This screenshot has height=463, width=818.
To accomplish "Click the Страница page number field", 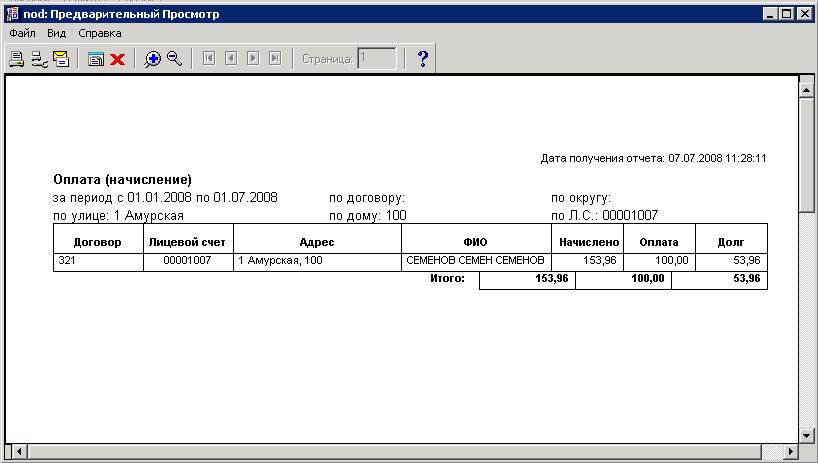I will [x=377, y=59].
